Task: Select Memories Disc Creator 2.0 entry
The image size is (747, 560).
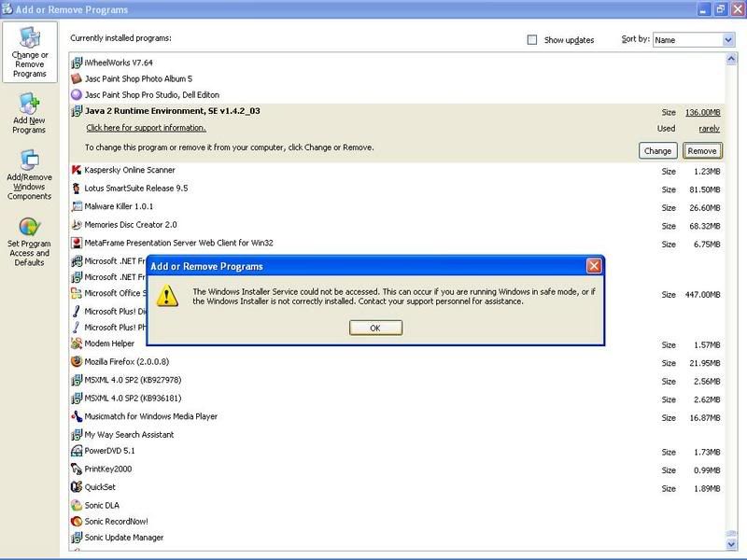Action: 397,225
